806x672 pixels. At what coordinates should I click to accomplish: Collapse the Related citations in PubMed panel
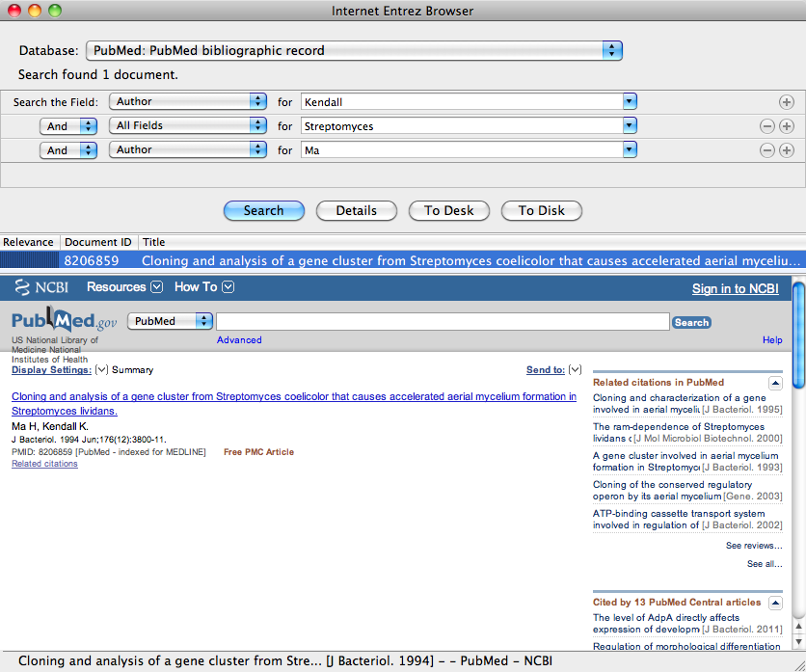click(775, 383)
